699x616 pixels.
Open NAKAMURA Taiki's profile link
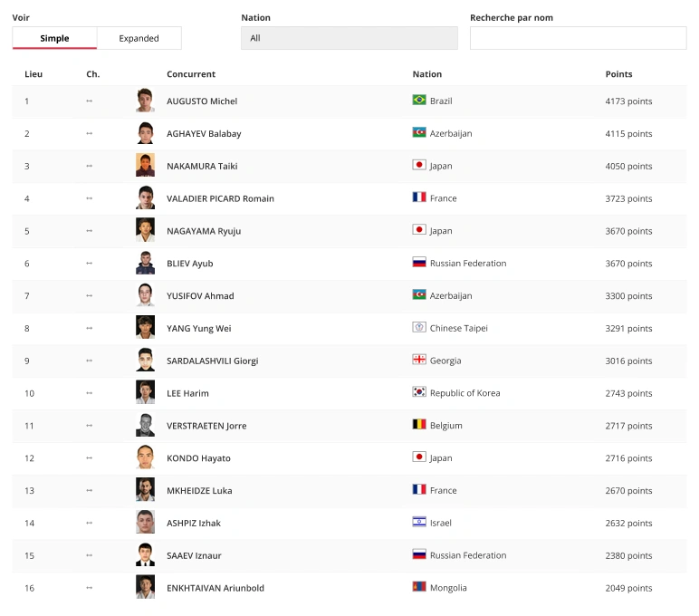point(202,167)
